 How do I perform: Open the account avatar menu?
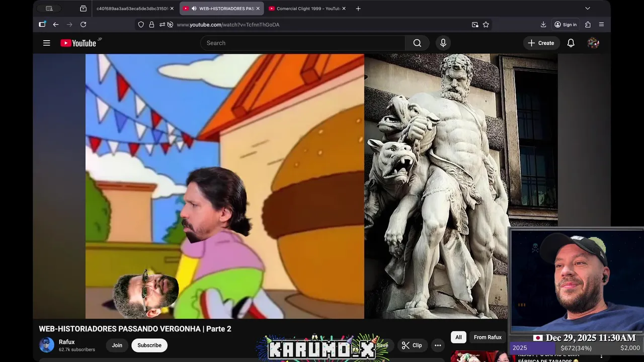point(593,43)
